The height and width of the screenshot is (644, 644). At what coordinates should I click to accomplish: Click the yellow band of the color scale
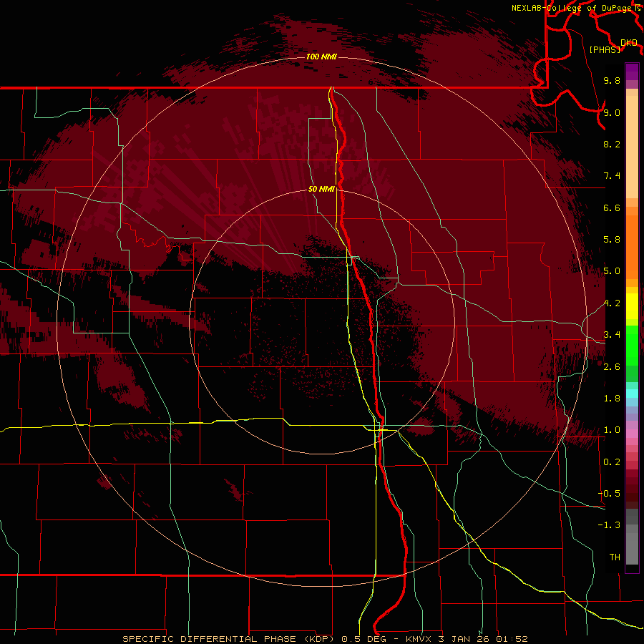pos(632,306)
